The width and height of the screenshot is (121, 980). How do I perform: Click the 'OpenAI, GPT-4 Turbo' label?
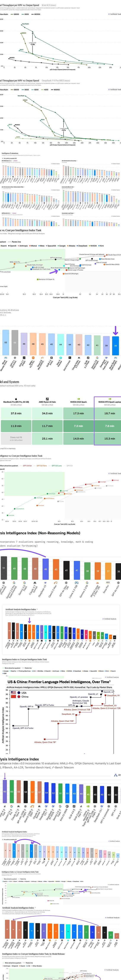[45, 705]
